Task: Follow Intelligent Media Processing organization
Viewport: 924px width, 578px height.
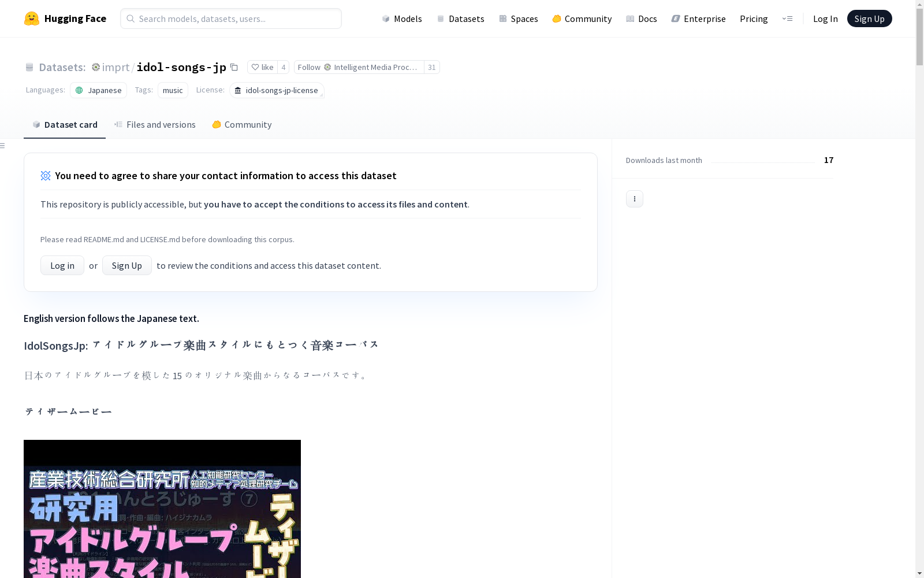Action: pos(359,67)
